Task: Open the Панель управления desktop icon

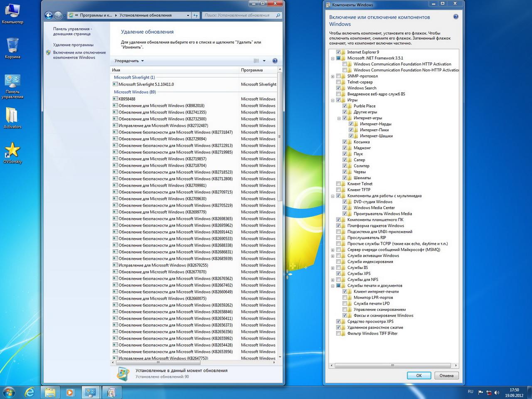Action: click(12, 86)
